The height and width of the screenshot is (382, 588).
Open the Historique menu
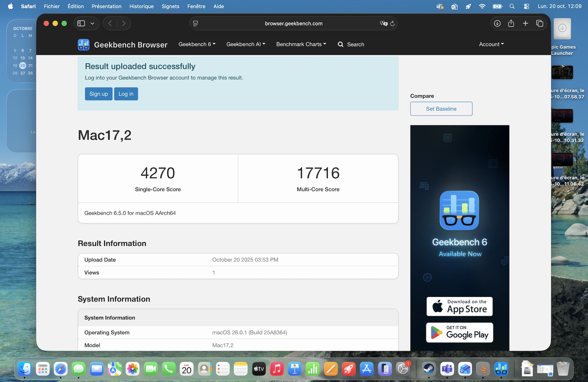coord(141,6)
